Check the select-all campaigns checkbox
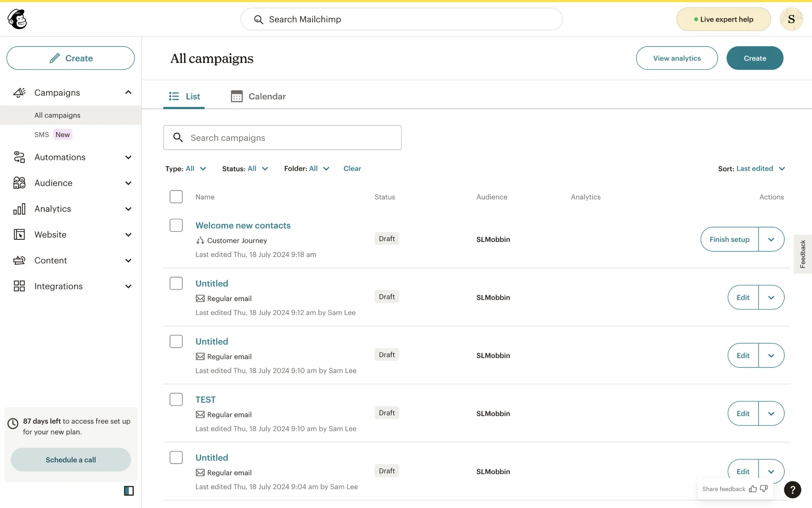The height and width of the screenshot is (508, 812). (176, 197)
